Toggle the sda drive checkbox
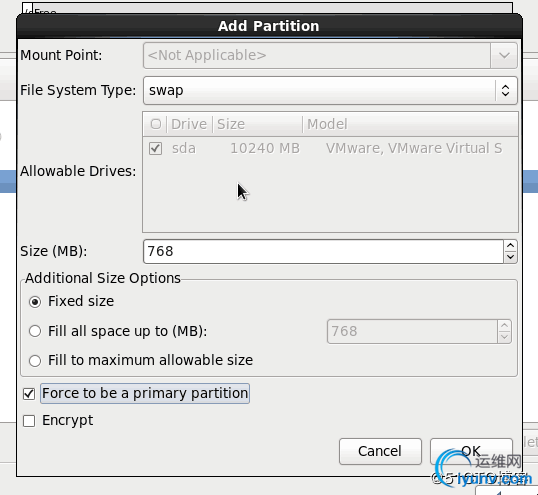538x495 pixels. coord(155,149)
